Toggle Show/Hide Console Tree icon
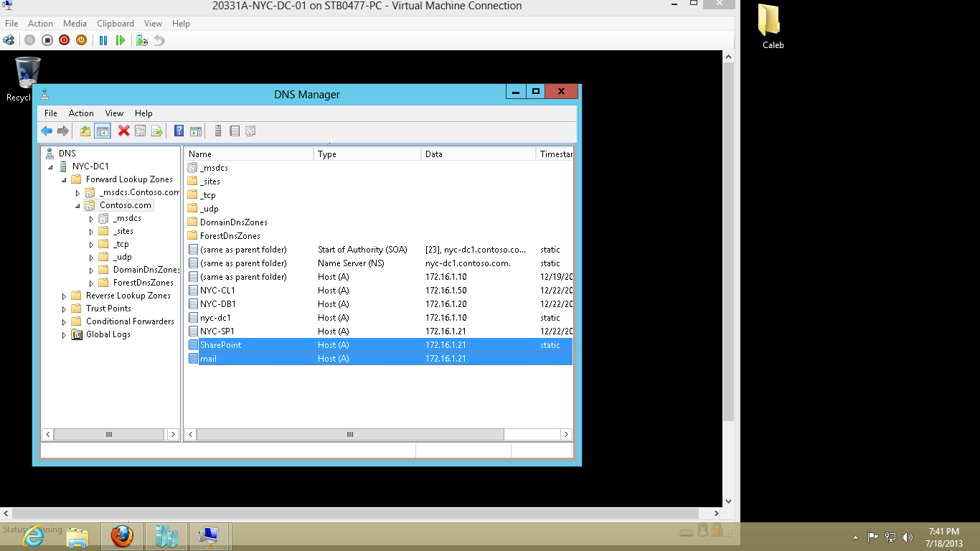This screenshot has width=980, height=551. click(103, 131)
